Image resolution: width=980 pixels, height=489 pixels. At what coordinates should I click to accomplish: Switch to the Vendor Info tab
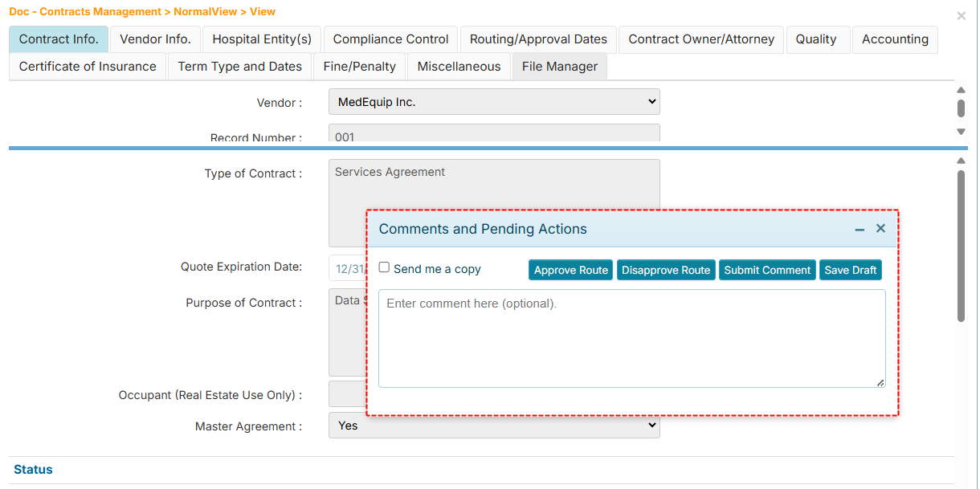coord(155,39)
